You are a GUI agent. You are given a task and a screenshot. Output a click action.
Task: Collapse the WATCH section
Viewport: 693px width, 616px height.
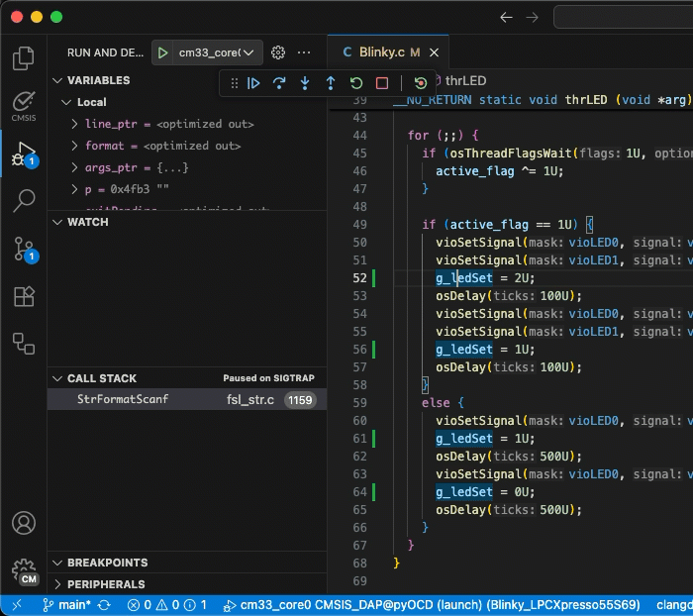[57, 222]
